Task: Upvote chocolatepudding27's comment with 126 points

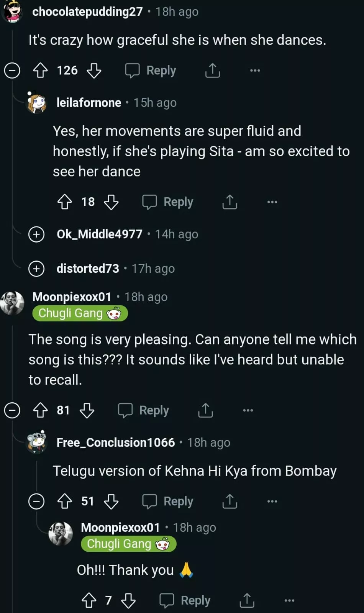Action: [40, 70]
